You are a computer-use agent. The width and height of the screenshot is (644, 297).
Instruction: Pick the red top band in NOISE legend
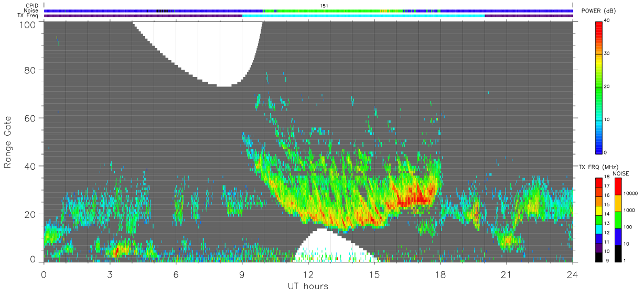click(618, 186)
